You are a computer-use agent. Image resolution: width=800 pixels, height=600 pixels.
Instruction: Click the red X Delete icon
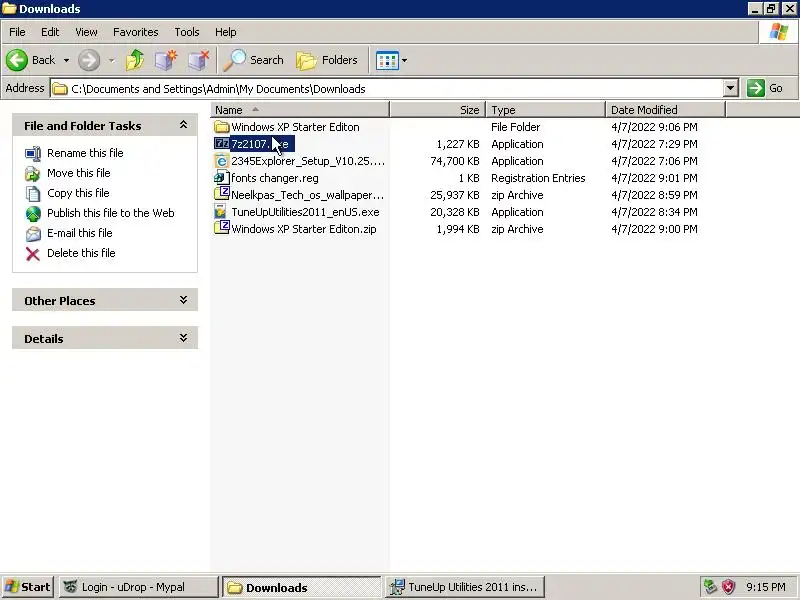[33, 254]
